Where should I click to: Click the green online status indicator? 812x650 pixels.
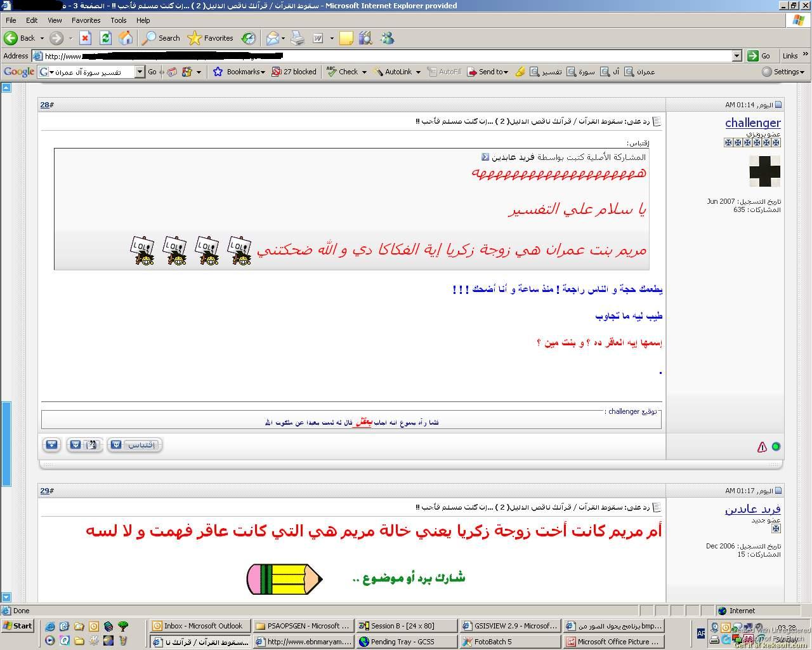[x=775, y=447]
